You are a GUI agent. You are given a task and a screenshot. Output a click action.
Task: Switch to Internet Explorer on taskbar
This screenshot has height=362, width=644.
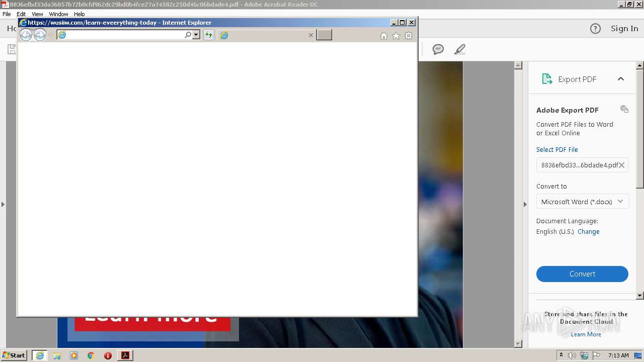[x=40, y=355]
